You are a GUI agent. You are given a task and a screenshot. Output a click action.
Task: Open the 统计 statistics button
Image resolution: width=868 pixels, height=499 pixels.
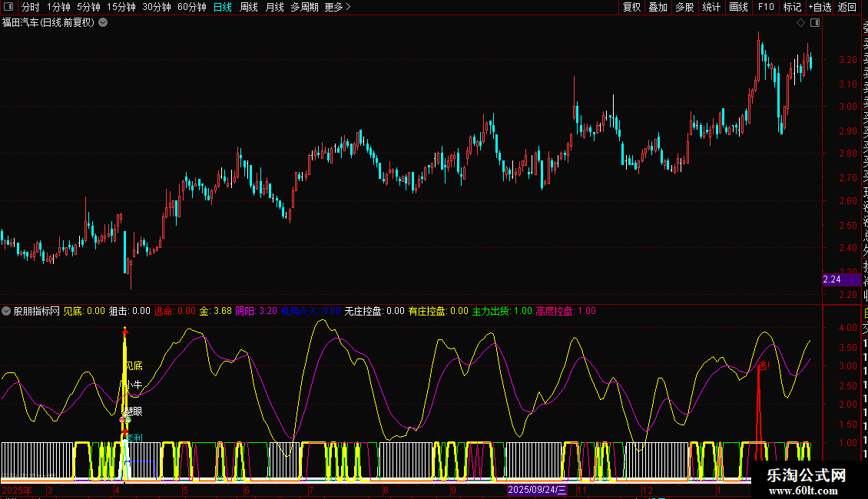tap(712, 7)
